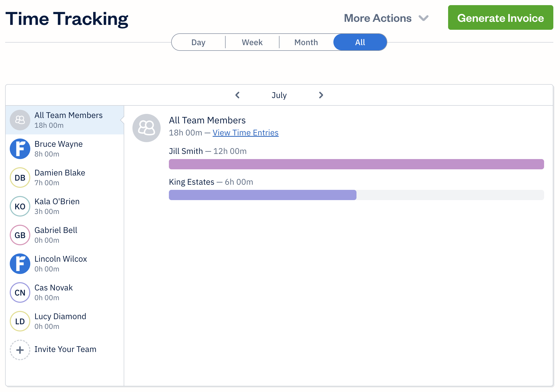560x392 pixels.
Task: Go to the previous month with left chevron
Action: pos(237,95)
